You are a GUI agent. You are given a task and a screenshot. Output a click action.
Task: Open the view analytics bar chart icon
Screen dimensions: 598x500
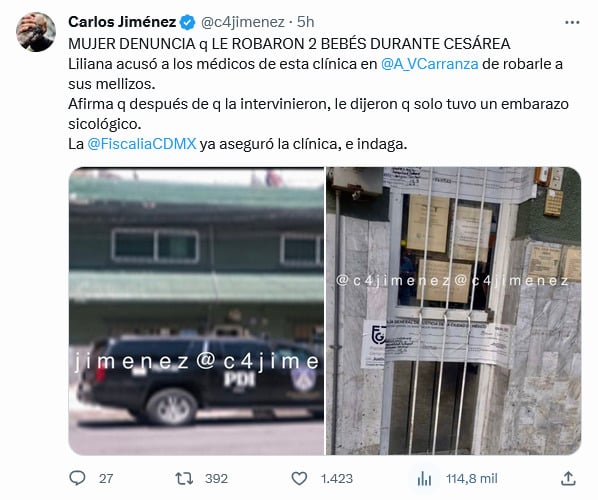tap(424, 479)
